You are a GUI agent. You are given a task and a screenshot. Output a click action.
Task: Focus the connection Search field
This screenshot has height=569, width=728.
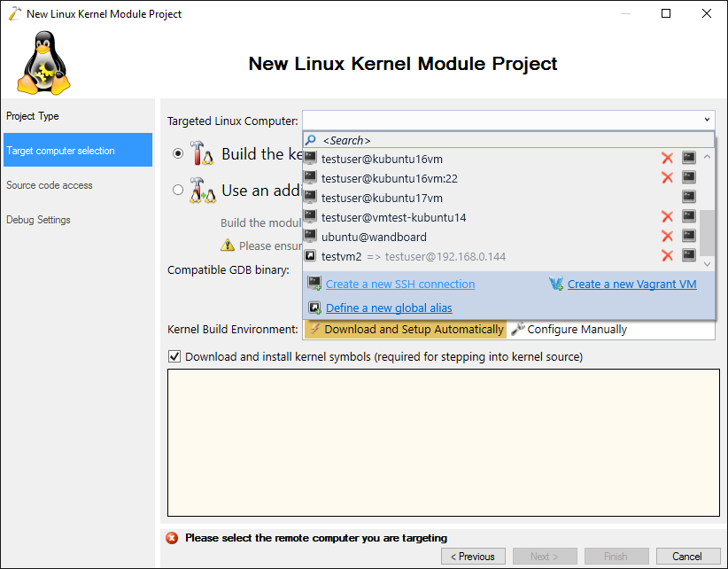click(509, 140)
